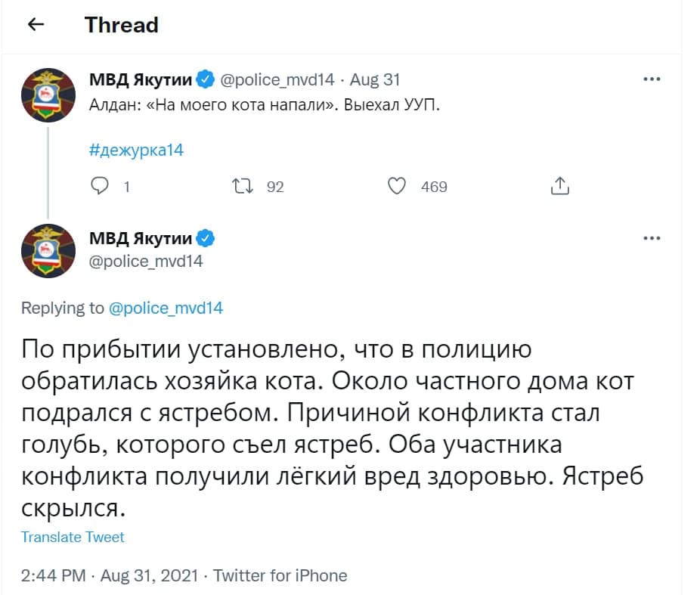Screen dimensions: 700x595
Task: Retweet the Алдан tweet
Action: (243, 186)
